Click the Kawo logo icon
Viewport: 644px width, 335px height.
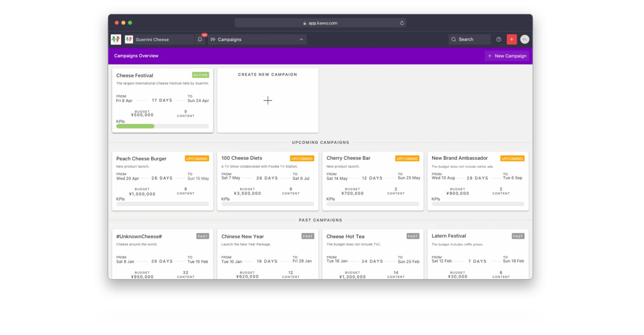point(116,40)
